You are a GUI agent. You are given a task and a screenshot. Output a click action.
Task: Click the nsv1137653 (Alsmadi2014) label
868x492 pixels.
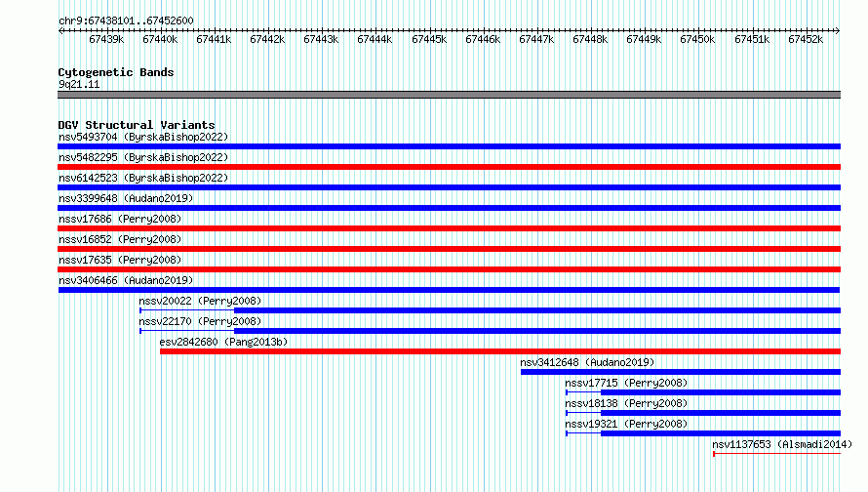(782, 444)
